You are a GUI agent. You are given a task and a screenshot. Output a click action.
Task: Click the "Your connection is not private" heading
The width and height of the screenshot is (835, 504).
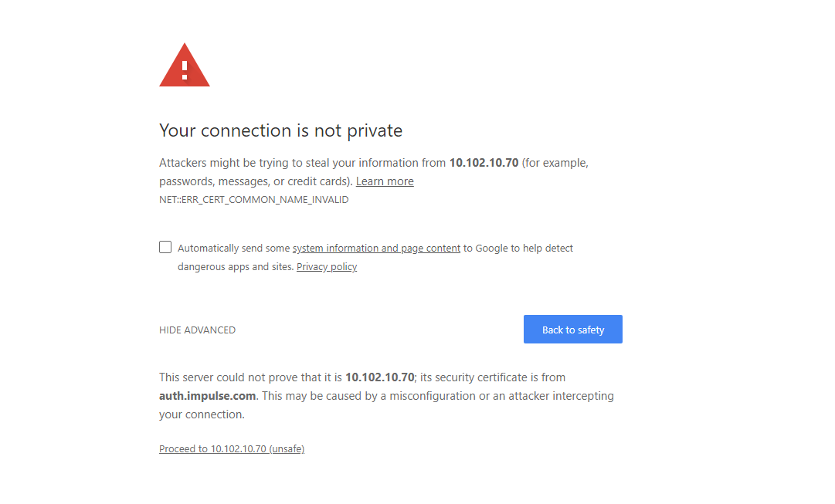click(280, 130)
